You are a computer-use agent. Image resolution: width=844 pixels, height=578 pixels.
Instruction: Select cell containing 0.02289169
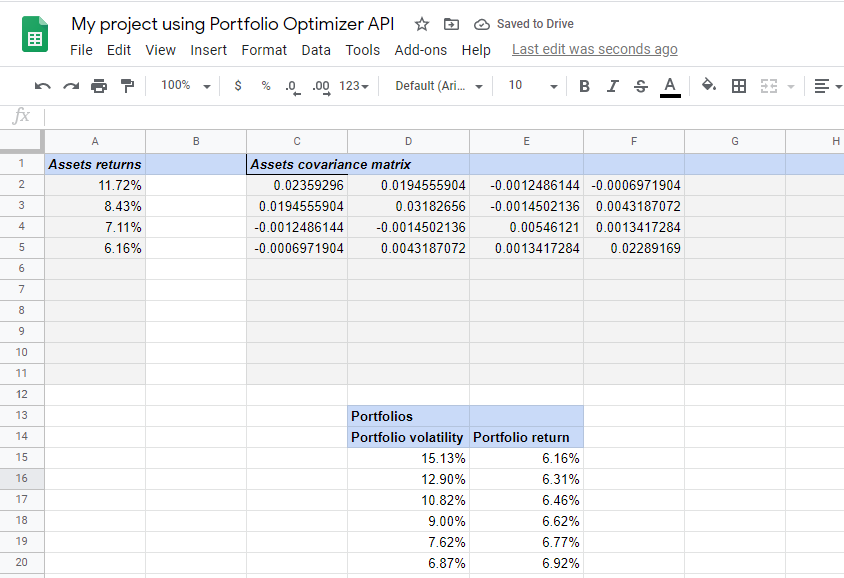[634, 248]
